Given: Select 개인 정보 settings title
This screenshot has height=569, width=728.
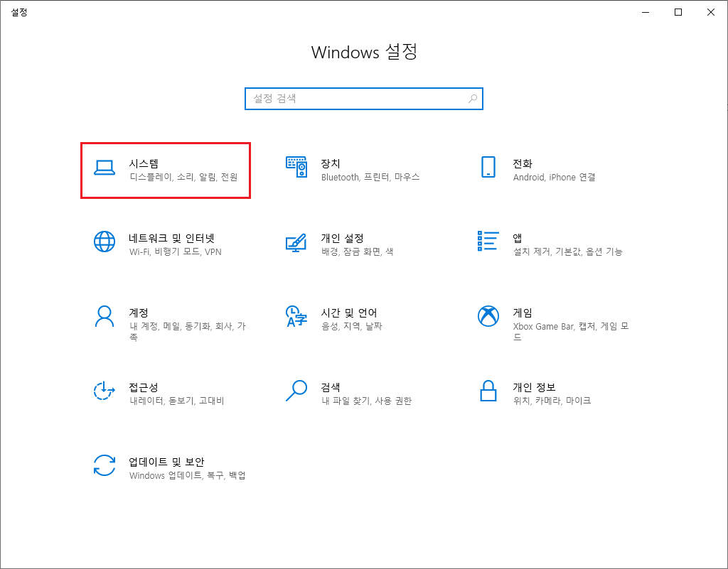Looking at the screenshot, I should coord(534,388).
